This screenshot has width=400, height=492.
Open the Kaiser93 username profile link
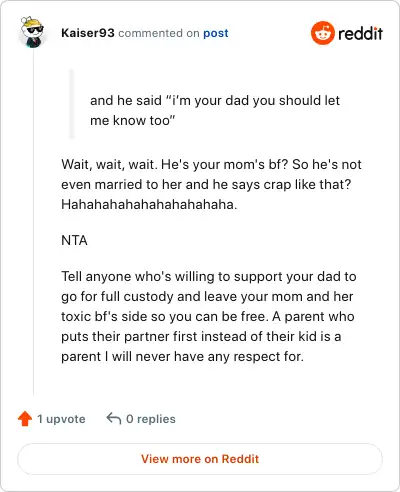tap(88, 33)
